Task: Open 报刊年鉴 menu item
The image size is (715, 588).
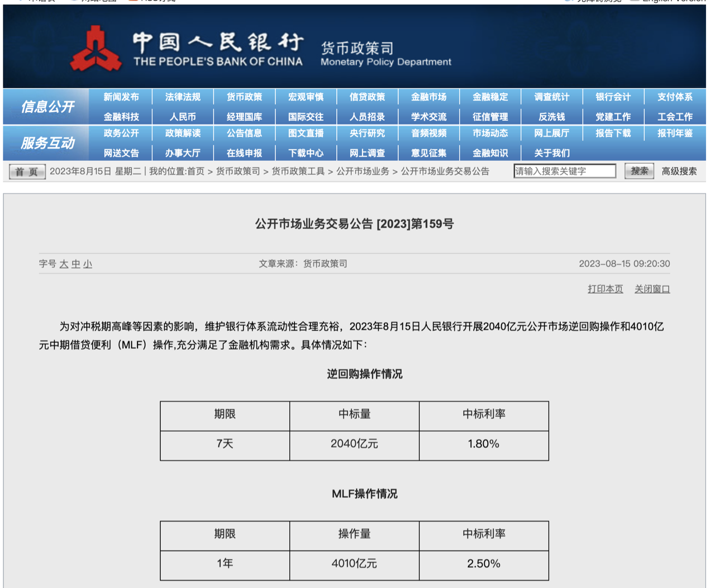Action: 675,133
